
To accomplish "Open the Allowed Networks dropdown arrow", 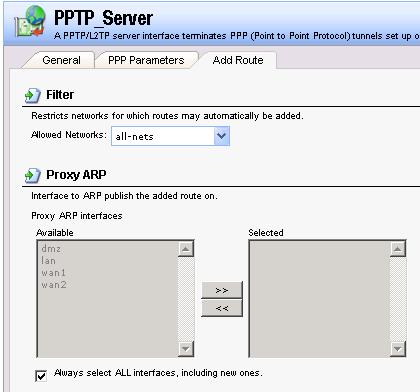I will (x=221, y=136).
